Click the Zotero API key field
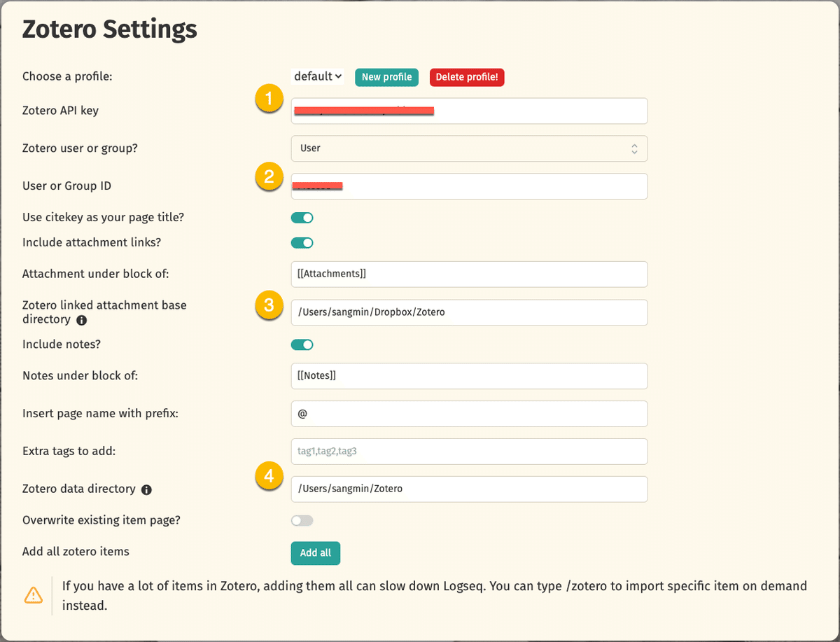The width and height of the screenshot is (840, 642). pos(470,111)
